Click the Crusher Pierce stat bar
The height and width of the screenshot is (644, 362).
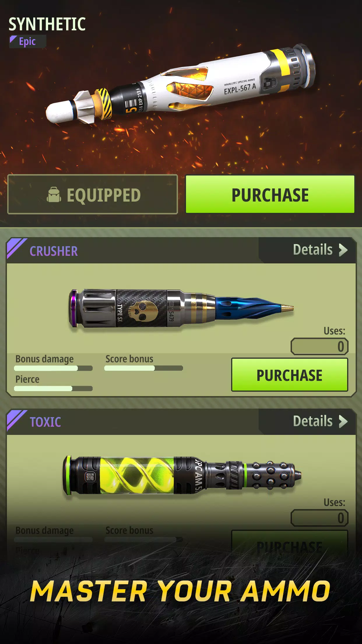click(x=53, y=388)
